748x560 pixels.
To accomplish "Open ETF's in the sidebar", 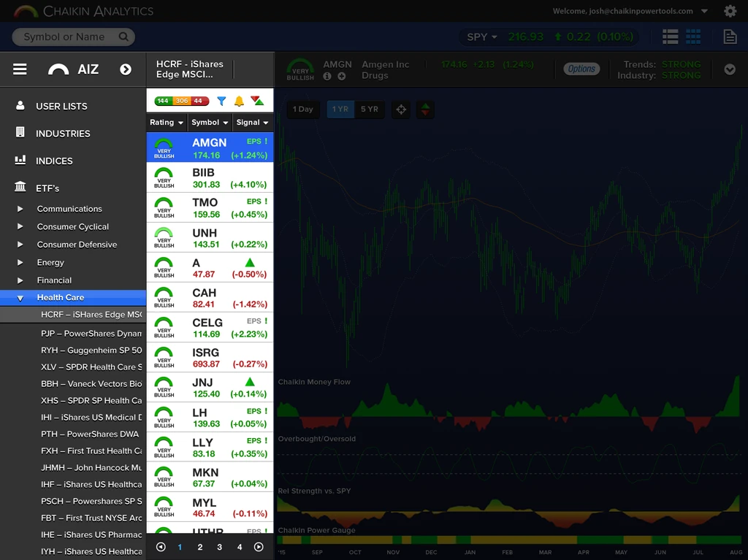I will point(47,188).
